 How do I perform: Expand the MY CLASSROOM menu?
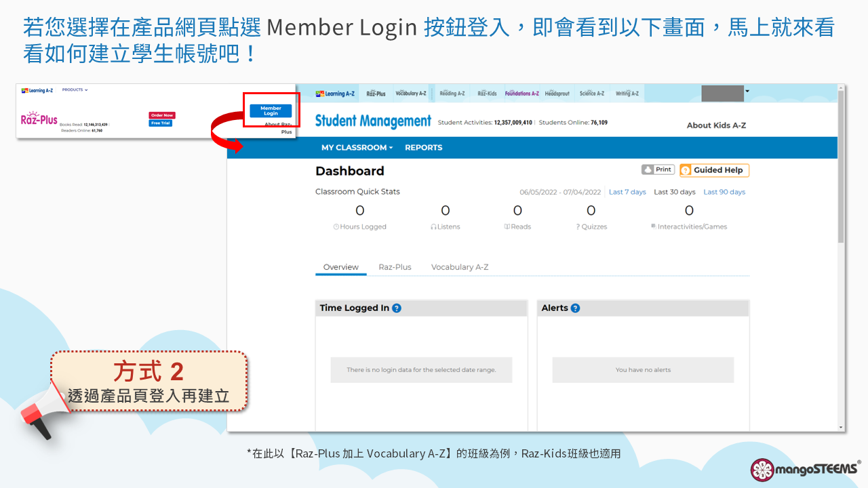point(357,148)
